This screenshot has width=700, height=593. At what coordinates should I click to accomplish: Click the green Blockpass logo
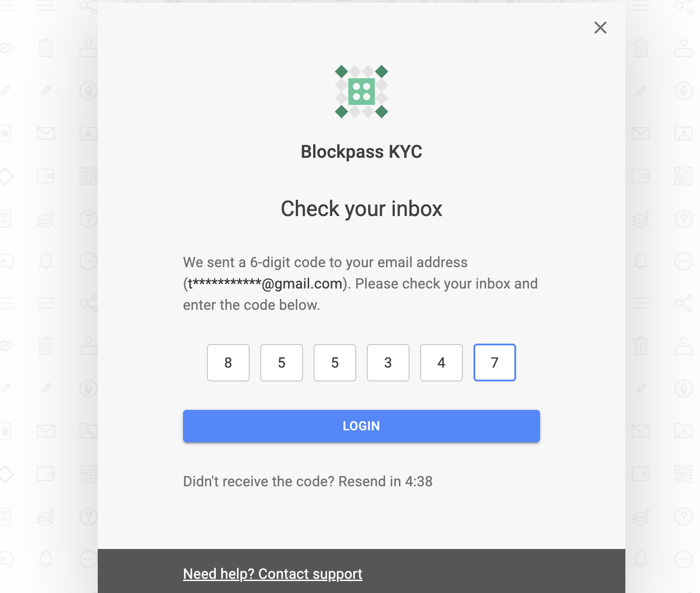point(362,92)
